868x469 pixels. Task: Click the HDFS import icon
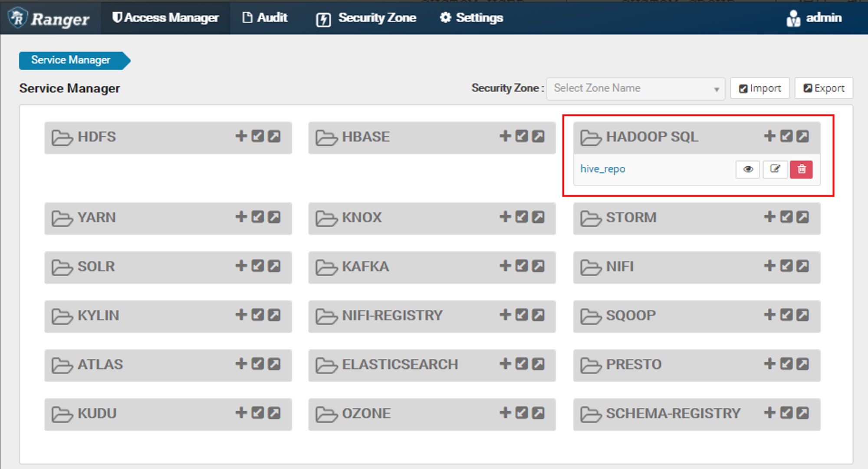point(258,136)
